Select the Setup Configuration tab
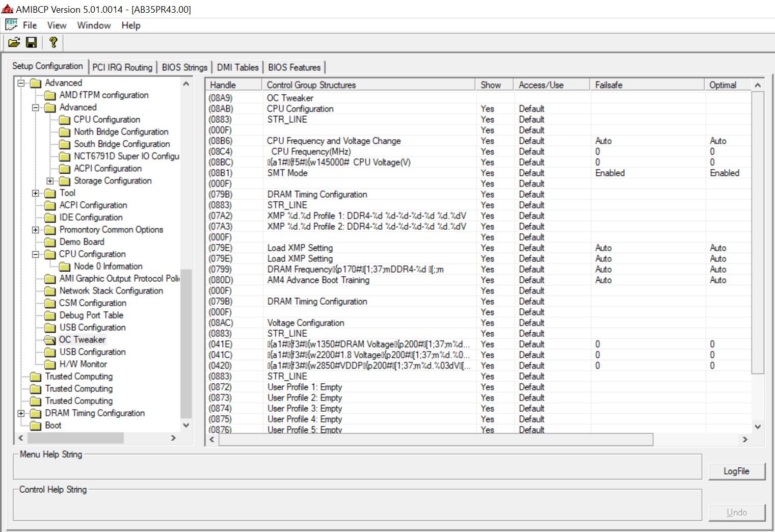The image size is (775, 532). 47,66
